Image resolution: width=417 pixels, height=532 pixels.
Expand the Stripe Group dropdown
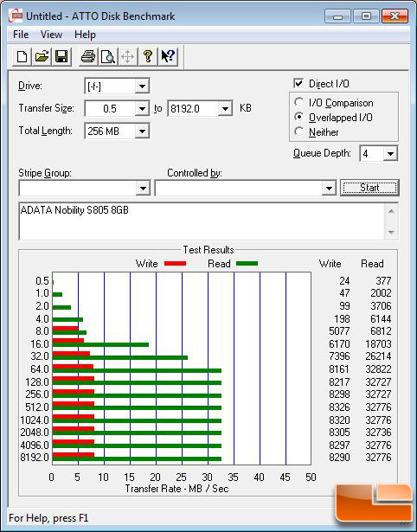pyautogui.click(x=143, y=188)
